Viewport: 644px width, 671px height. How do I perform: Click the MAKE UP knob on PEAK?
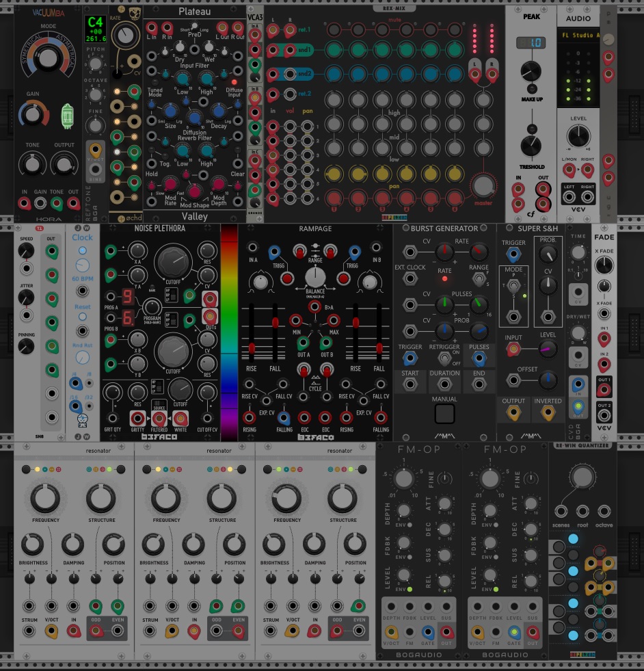pos(531,71)
